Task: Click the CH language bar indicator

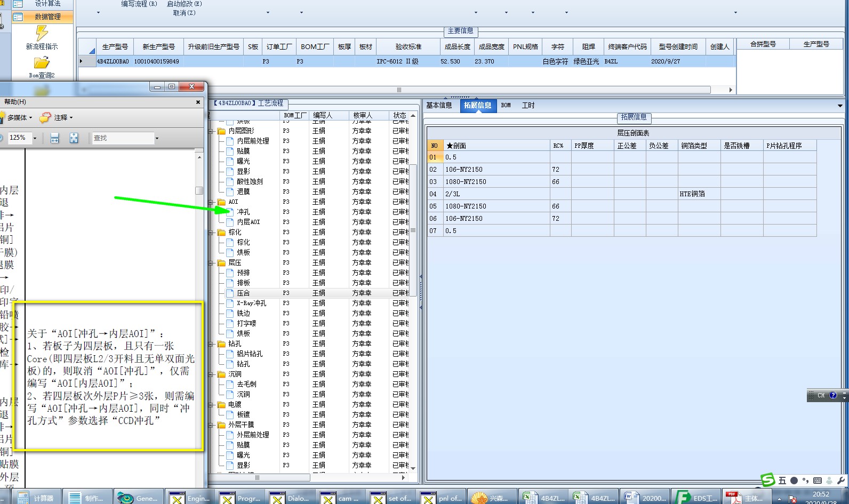Action: [x=821, y=395]
